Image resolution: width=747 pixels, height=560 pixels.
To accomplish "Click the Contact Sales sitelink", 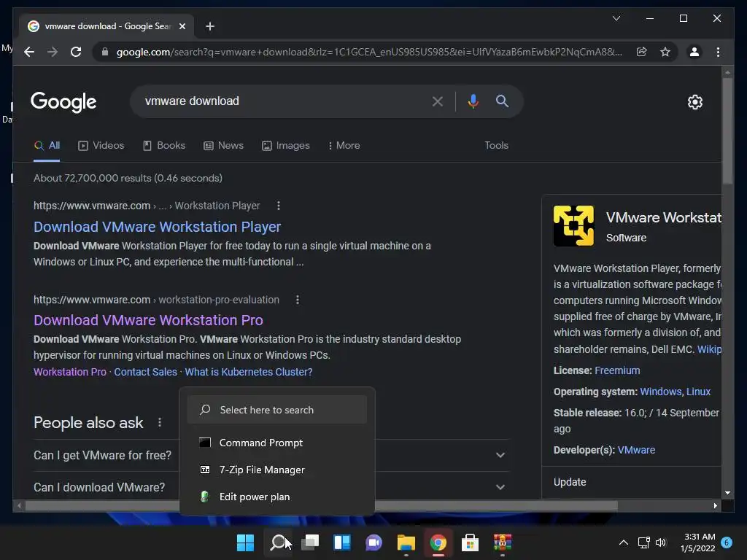I will coord(145,372).
